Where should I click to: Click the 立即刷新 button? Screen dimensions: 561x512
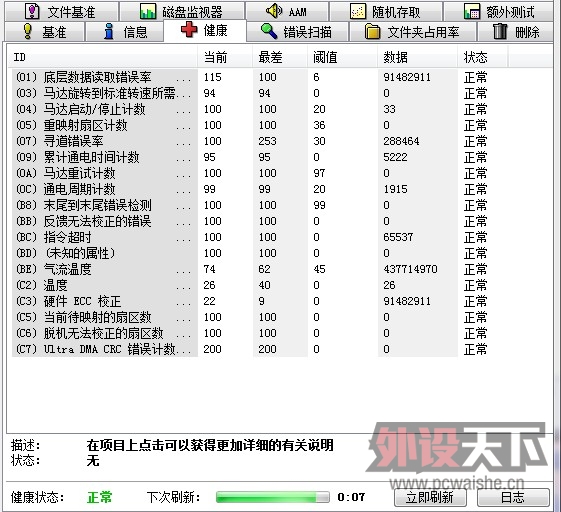coord(430,497)
